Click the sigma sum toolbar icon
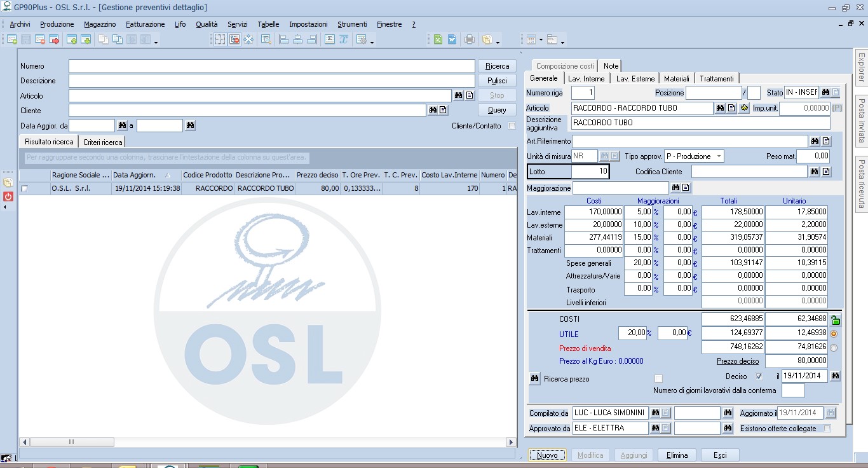Screen dimensions: 868x468 click(x=330, y=39)
